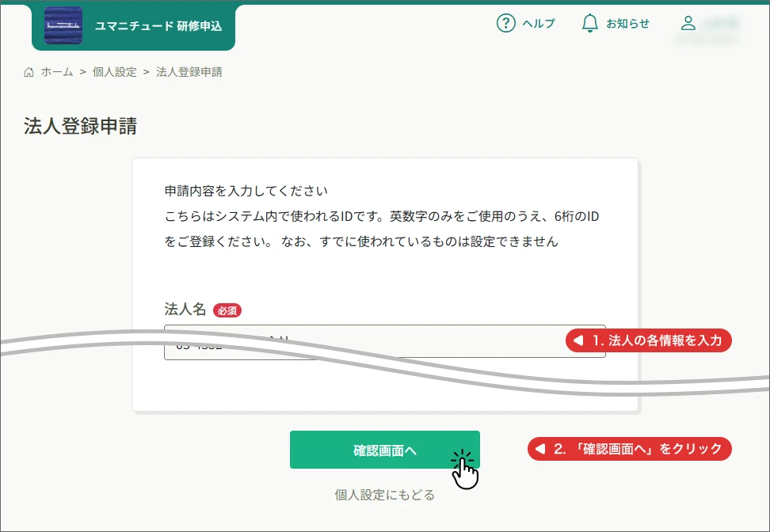
Task: Click the question mark help icon
Action: 505,24
